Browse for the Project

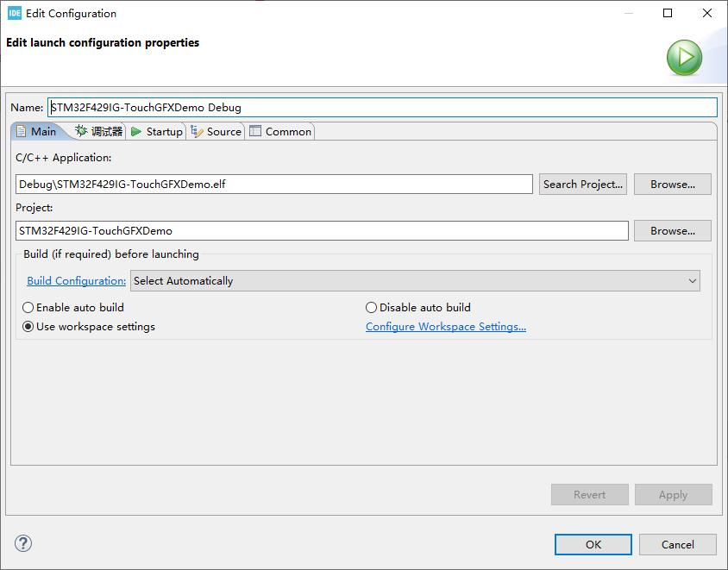(x=672, y=230)
